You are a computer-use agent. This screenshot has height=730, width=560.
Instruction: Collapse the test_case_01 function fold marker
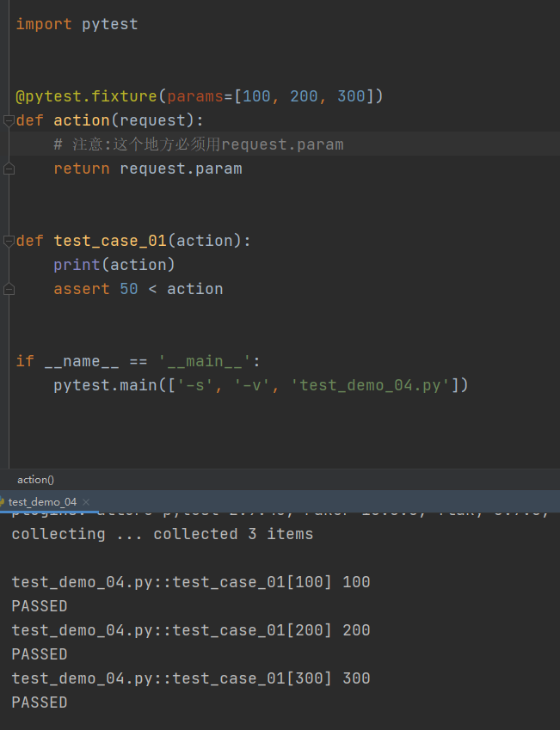pos(9,241)
